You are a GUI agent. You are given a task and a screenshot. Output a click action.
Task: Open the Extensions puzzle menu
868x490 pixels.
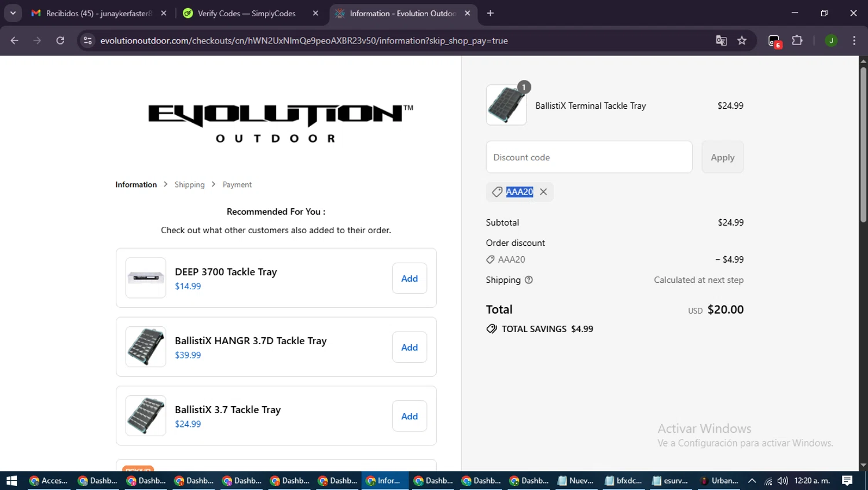pyautogui.click(x=797, y=40)
